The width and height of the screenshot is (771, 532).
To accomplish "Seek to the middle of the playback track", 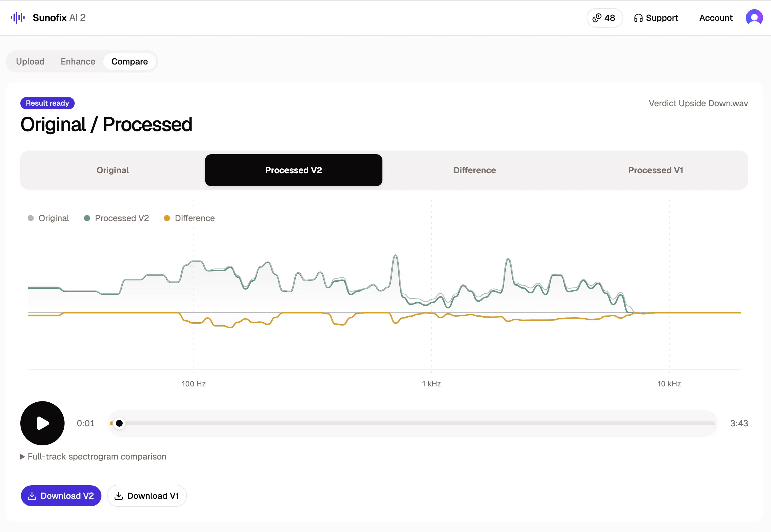I will point(412,423).
